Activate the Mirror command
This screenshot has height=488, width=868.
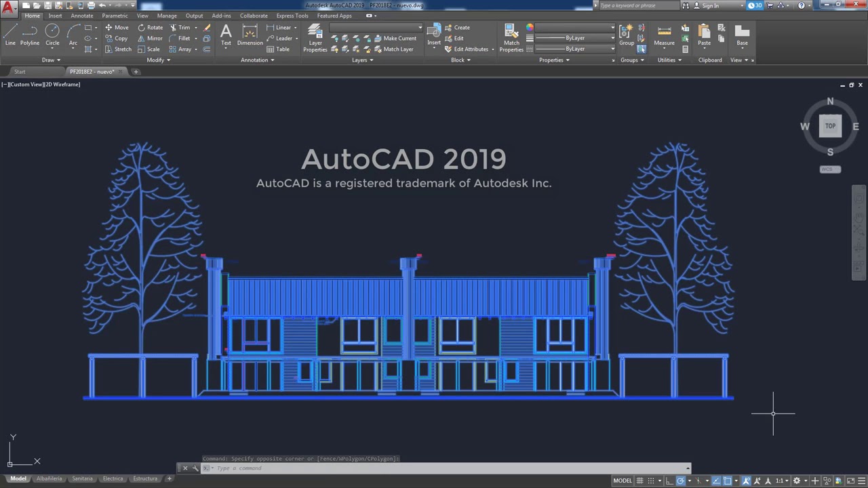[150, 39]
